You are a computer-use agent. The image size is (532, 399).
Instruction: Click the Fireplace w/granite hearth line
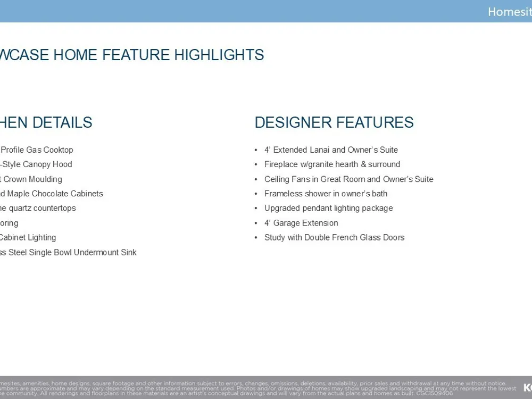332,164
